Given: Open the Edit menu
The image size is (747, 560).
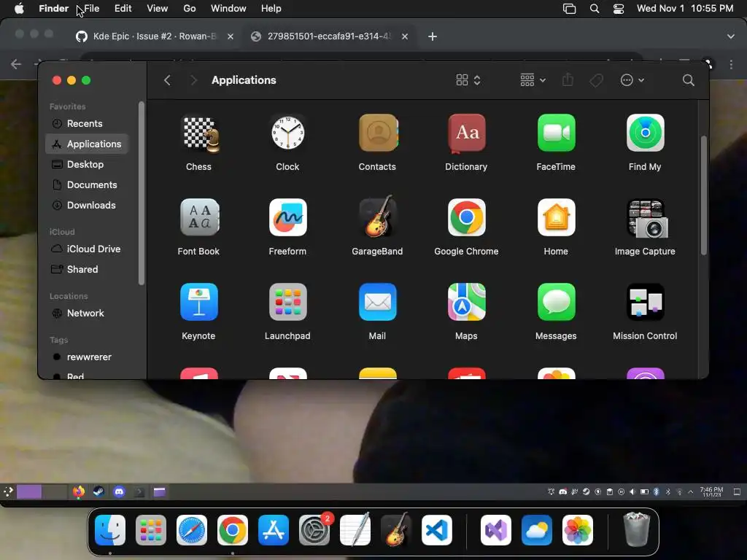Looking at the screenshot, I should click(x=123, y=9).
